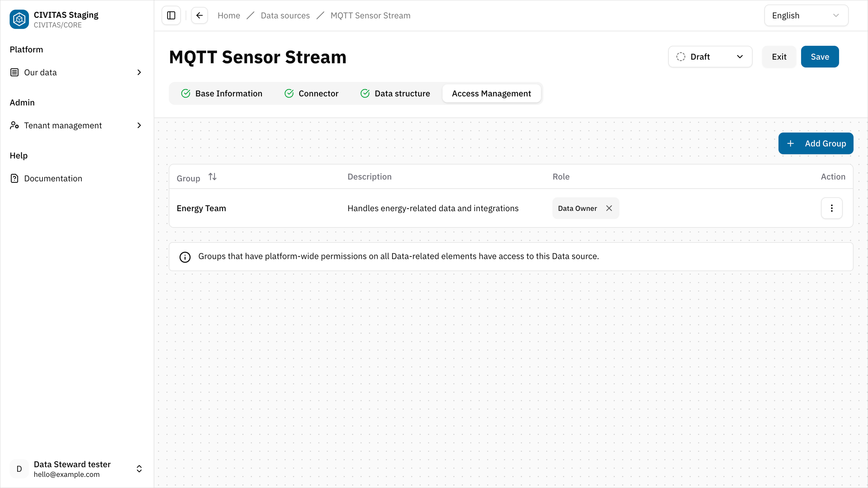Go to Data sources breadcrumb link

click(x=285, y=15)
